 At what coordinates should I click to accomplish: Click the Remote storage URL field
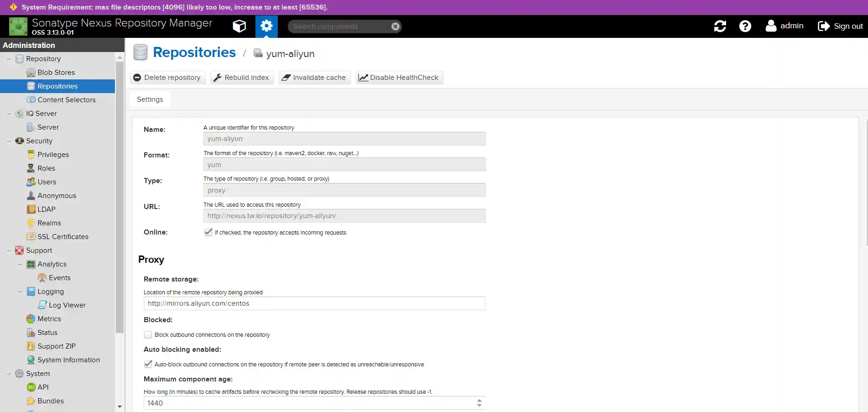pyautogui.click(x=314, y=303)
